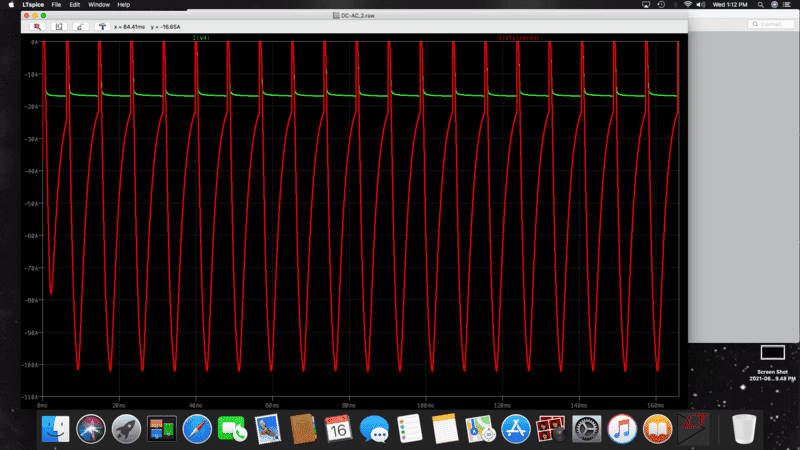This screenshot has width=800, height=450.
Task: Open the Help menu
Action: click(x=124, y=5)
